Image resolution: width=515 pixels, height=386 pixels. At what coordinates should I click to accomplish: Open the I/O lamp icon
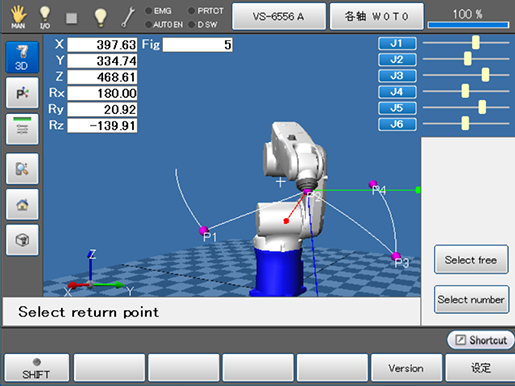pyautogui.click(x=45, y=17)
